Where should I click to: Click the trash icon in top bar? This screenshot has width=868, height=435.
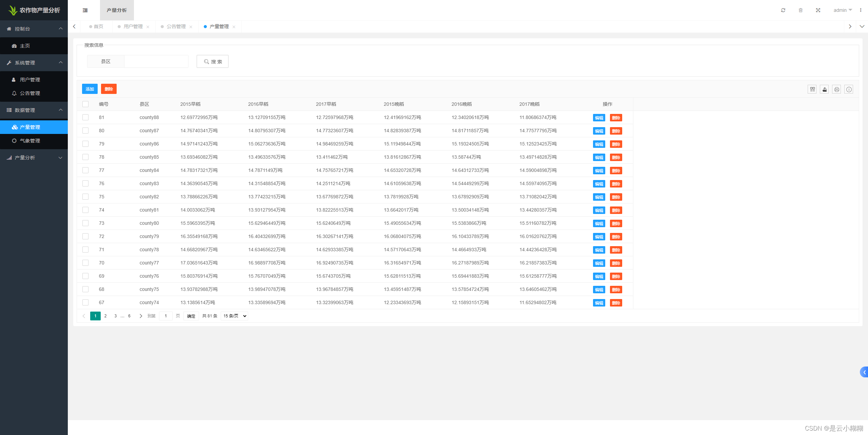click(801, 10)
